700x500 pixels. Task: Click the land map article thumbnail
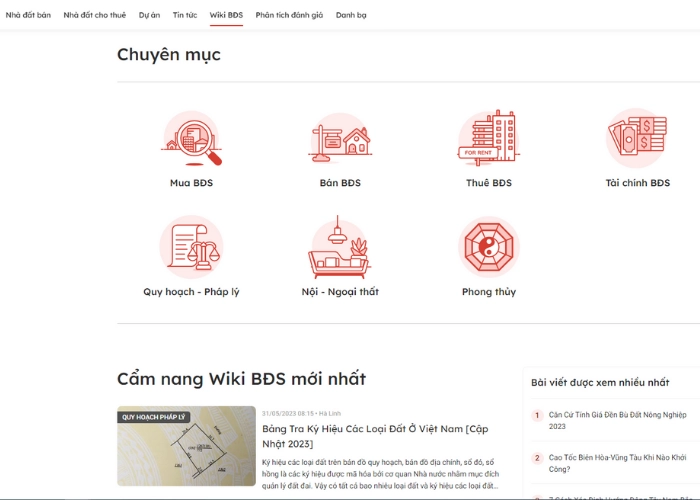click(x=186, y=446)
